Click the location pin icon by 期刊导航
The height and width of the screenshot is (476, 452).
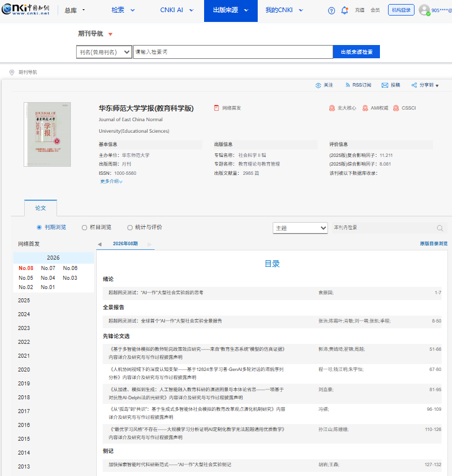pos(12,72)
